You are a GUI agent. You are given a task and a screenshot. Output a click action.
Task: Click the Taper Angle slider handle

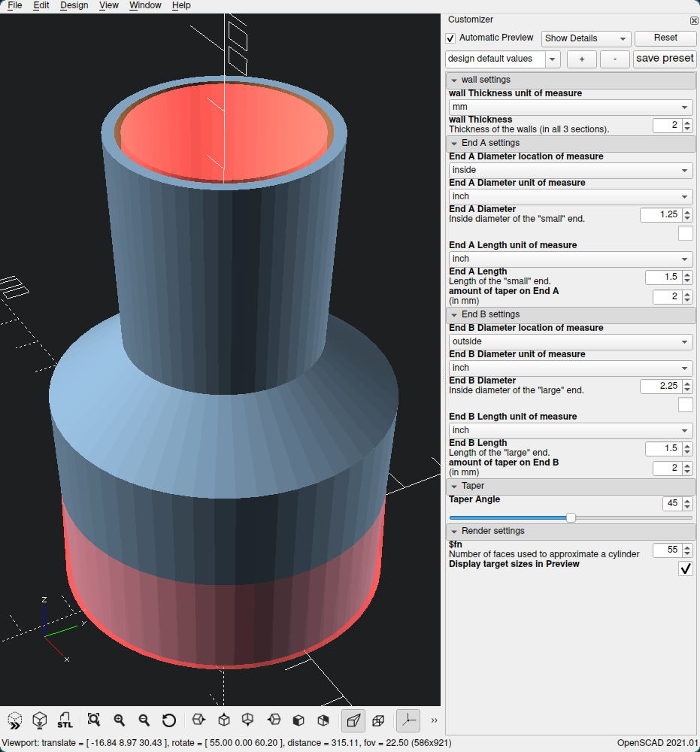point(571,518)
